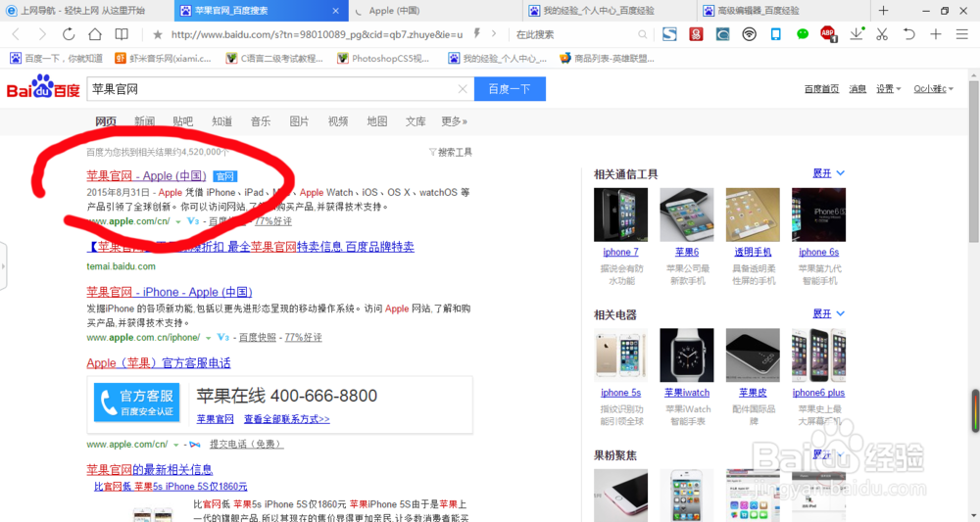Click the Baidu logo
The height and width of the screenshot is (522, 980).
pyautogui.click(x=43, y=87)
